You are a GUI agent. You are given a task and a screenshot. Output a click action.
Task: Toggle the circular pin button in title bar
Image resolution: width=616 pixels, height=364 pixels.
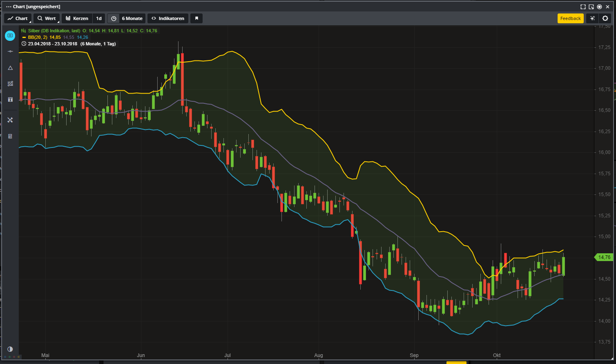pyautogui.click(x=599, y=7)
